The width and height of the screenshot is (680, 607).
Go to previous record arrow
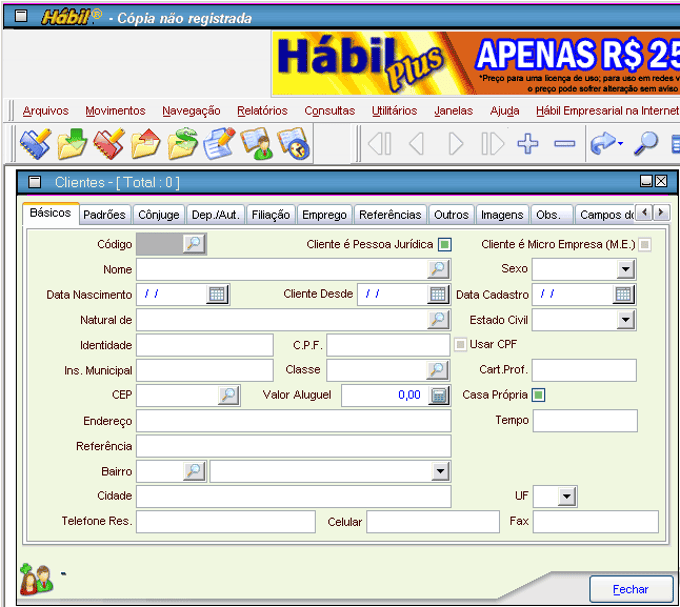pyautogui.click(x=416, y=144)
